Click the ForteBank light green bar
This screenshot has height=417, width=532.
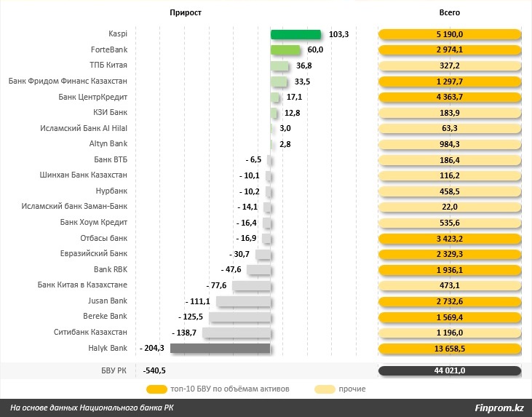coord(285,50)
